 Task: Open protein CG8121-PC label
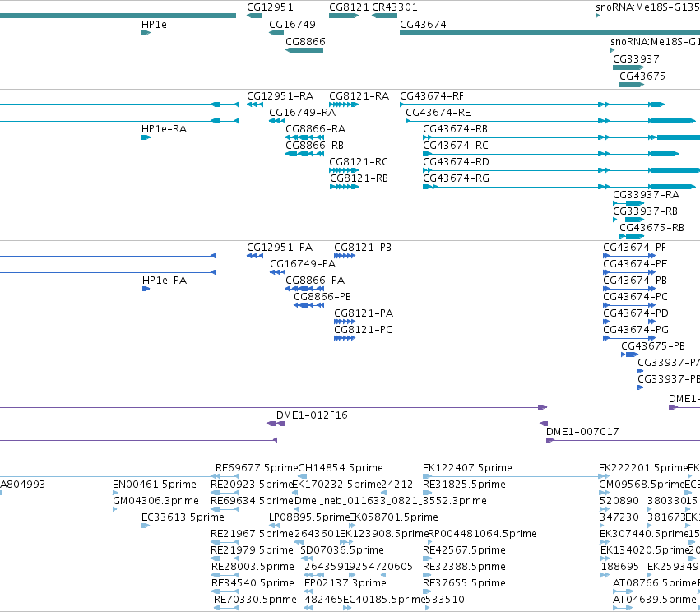363,330
